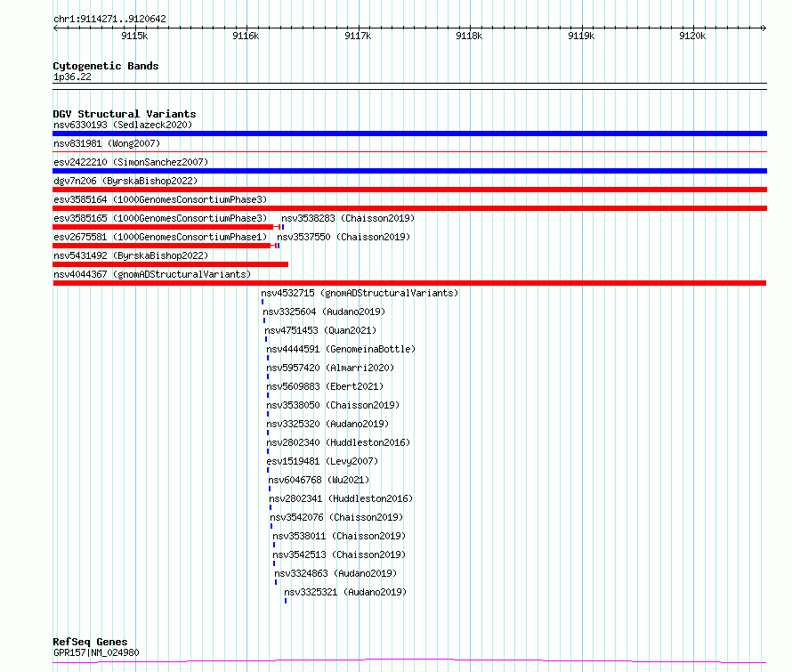Select nsv3325321 (Audano2019) label

tap(345, 592)
